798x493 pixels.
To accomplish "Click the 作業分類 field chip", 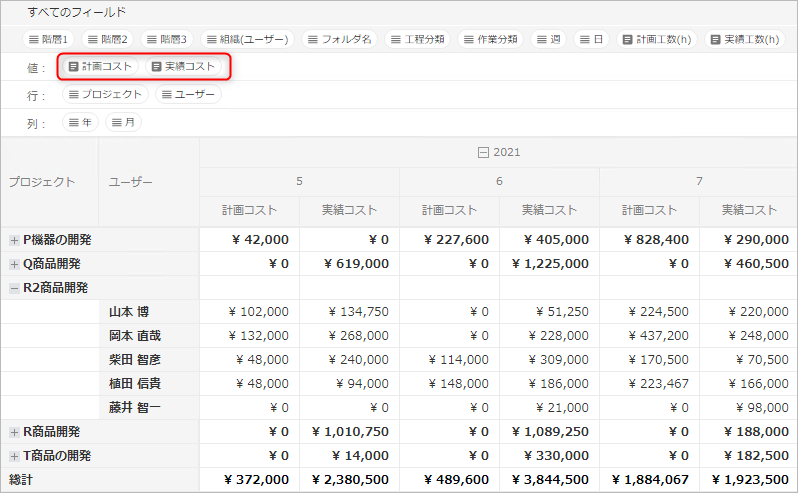I will [x=490, y=39].
